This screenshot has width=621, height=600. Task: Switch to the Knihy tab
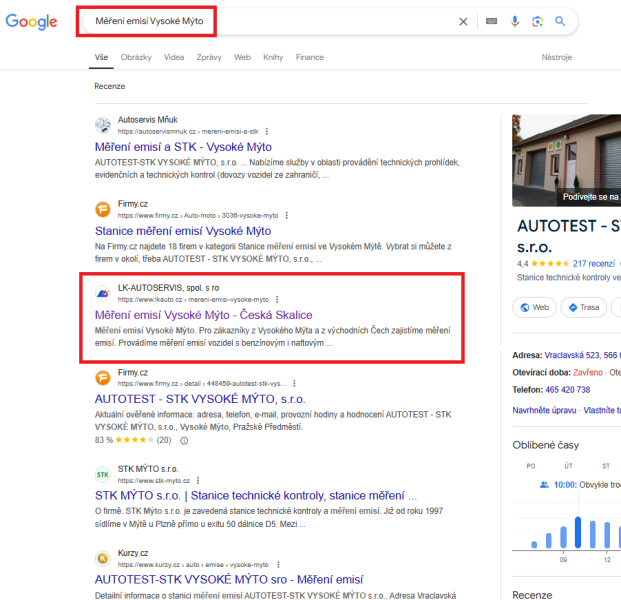273,57
